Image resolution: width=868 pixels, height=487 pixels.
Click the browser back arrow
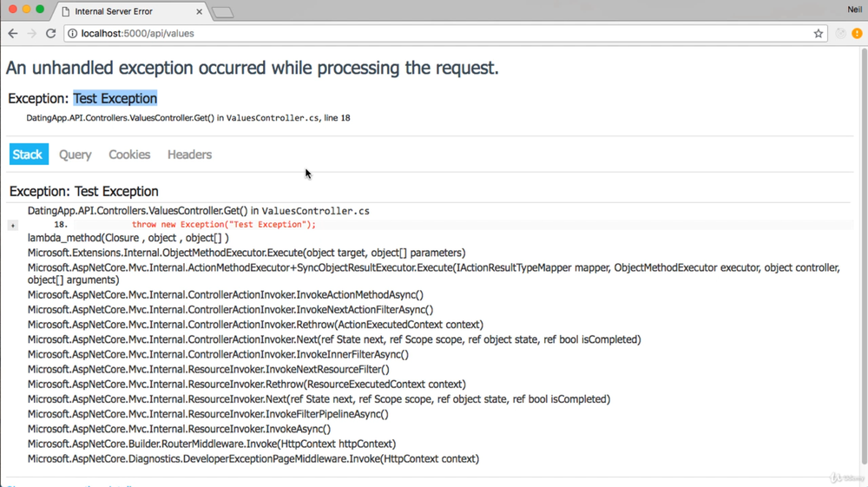[x=12, y=34]
